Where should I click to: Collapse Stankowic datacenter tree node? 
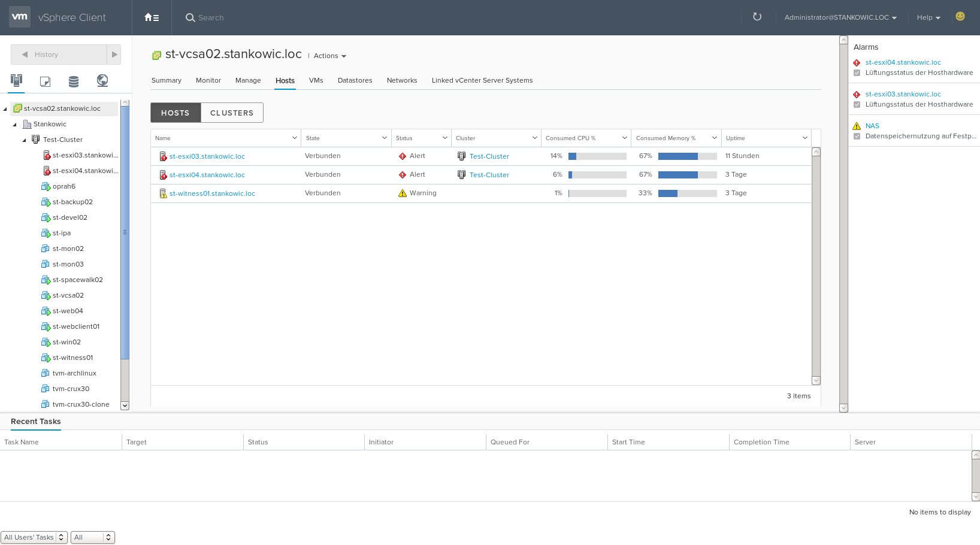point(15,125)
